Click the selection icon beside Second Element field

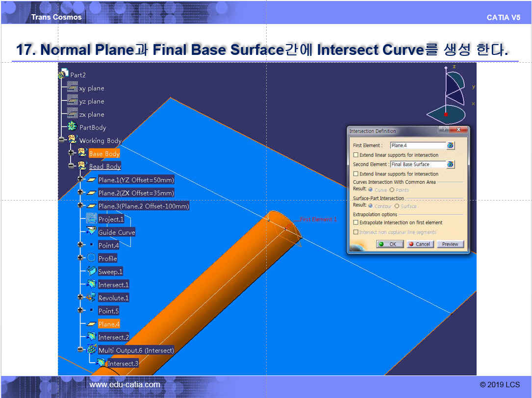[451, 165]
